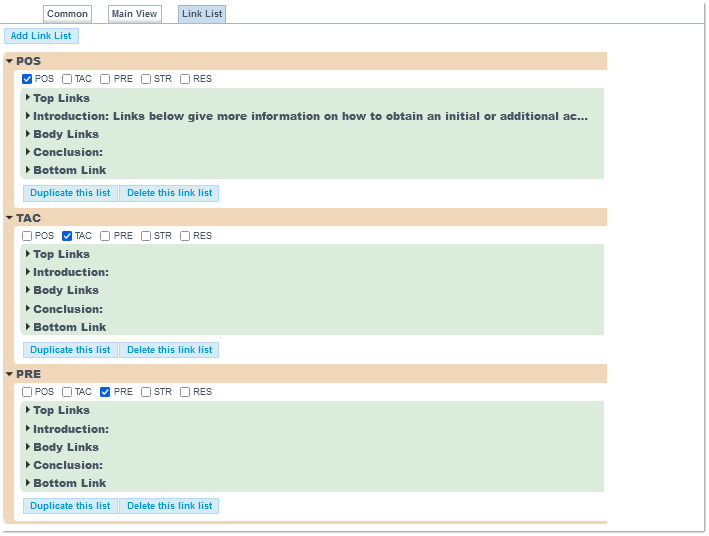Collapse the TAC link list section
This screenshot has width=709, height=536.
point(9,218)
